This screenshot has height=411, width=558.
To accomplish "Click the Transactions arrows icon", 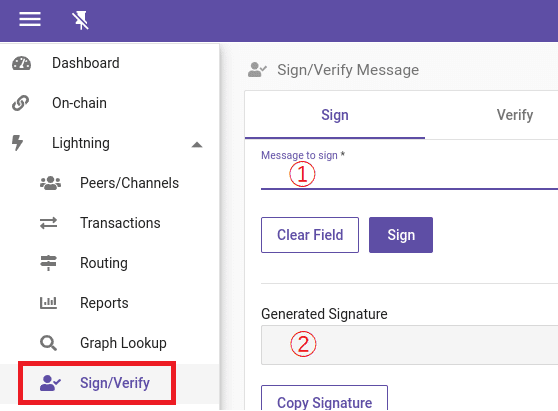I will point(48,223).
